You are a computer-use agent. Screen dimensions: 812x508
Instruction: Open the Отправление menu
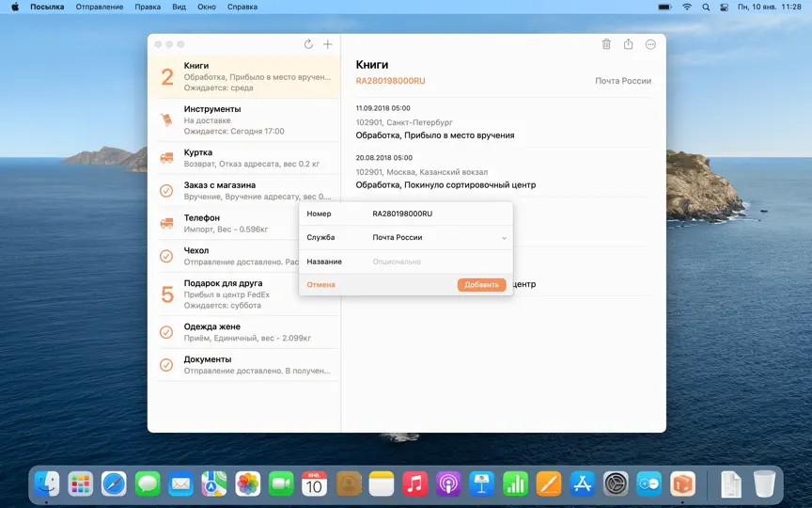(x=100, y=8)
